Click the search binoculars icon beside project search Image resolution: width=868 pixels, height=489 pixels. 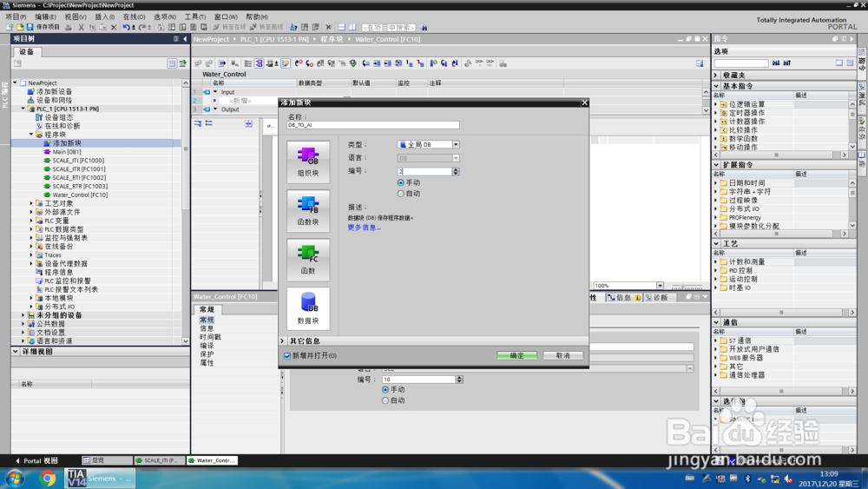coord(424,27)
